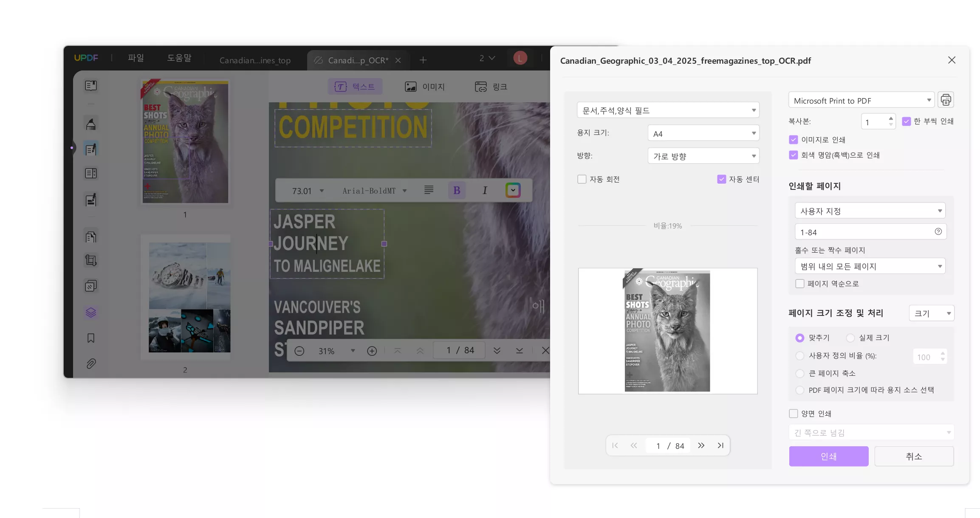This screenshot has height=518, width=980.
Task: Select page 2 thumbnail in sidebar
Action: click(x=185, y=297)
